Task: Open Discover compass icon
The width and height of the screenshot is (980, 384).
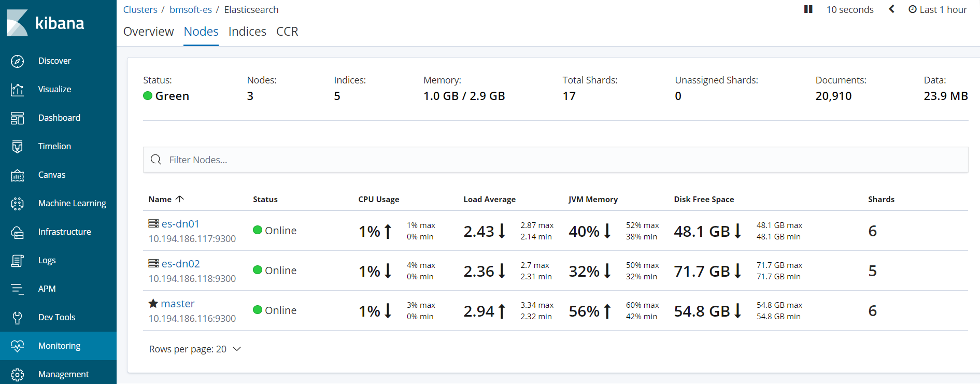Action: pos(17,61)
